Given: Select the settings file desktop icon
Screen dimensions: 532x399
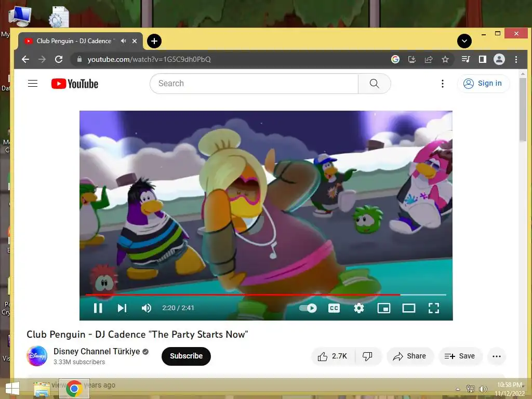Looking at the screenshot, I should [x=59, y=17].
